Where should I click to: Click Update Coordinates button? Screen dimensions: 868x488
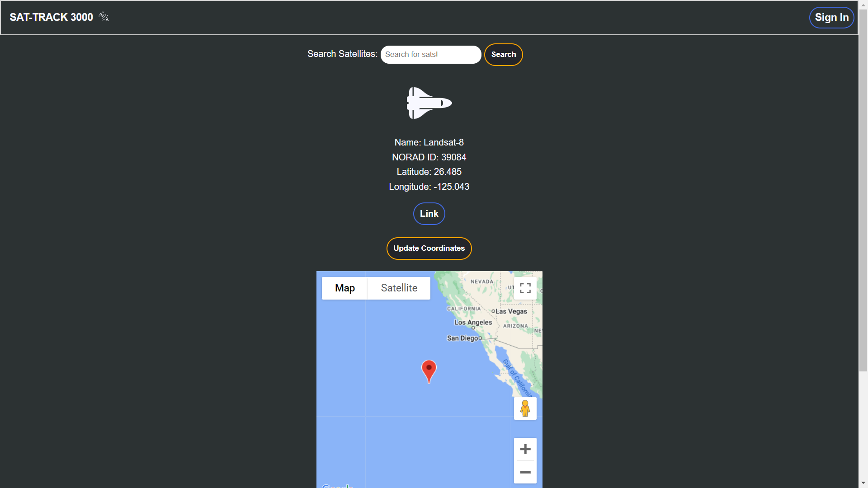429,249
